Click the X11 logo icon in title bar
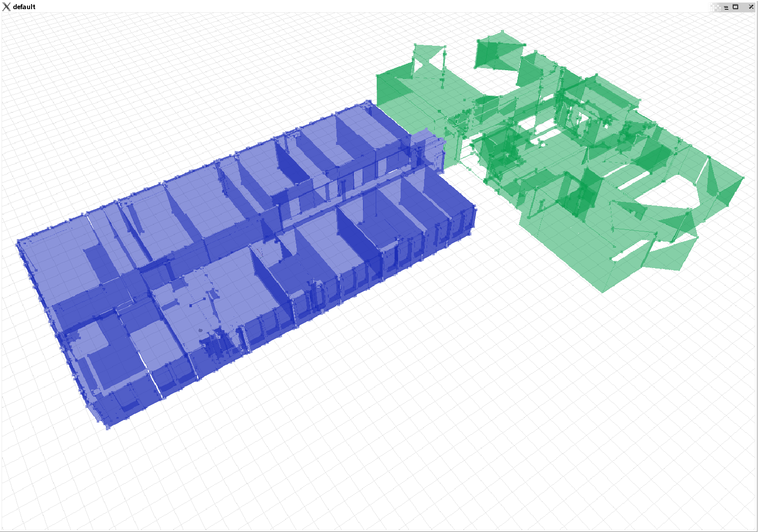 click(x=6, y=7)
